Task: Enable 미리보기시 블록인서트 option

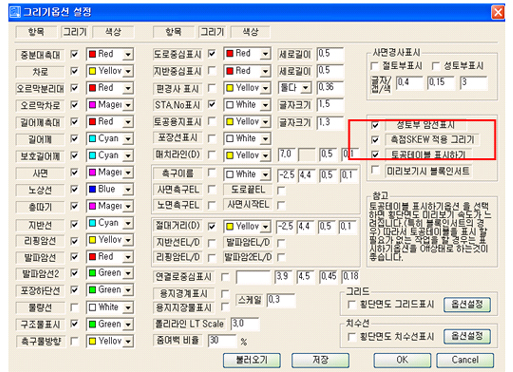Action: pos(375,170)
